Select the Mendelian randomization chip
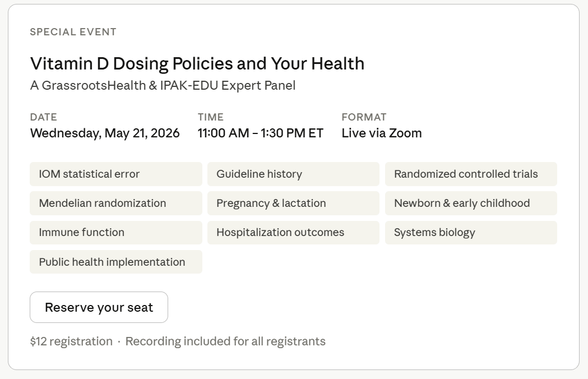Viewport: 588px width, 379px height. tap(116, 203)
